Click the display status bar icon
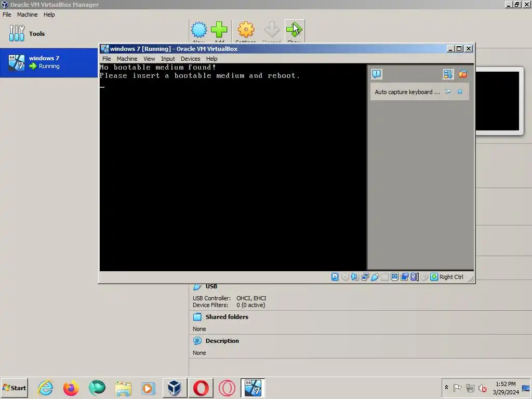 point(394,277)
